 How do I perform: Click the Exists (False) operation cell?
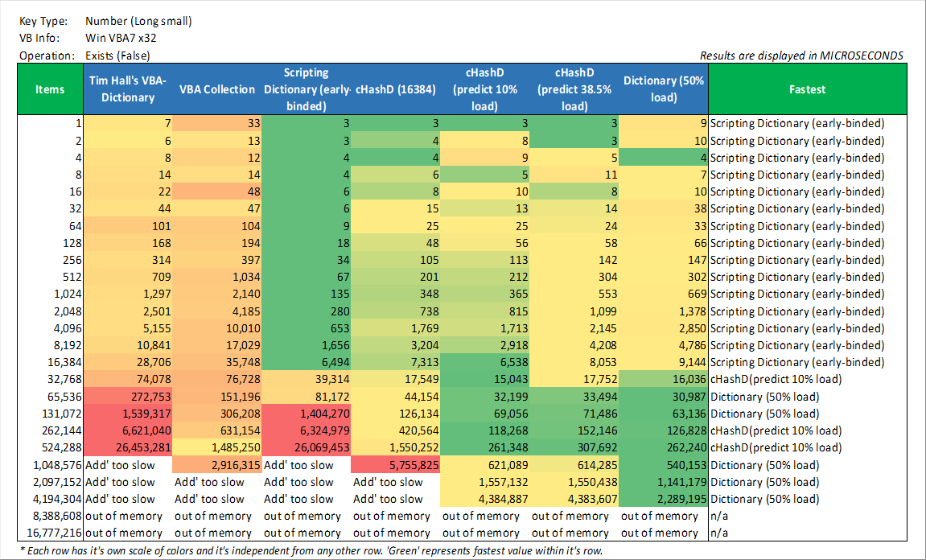click(x=117, y=56)
